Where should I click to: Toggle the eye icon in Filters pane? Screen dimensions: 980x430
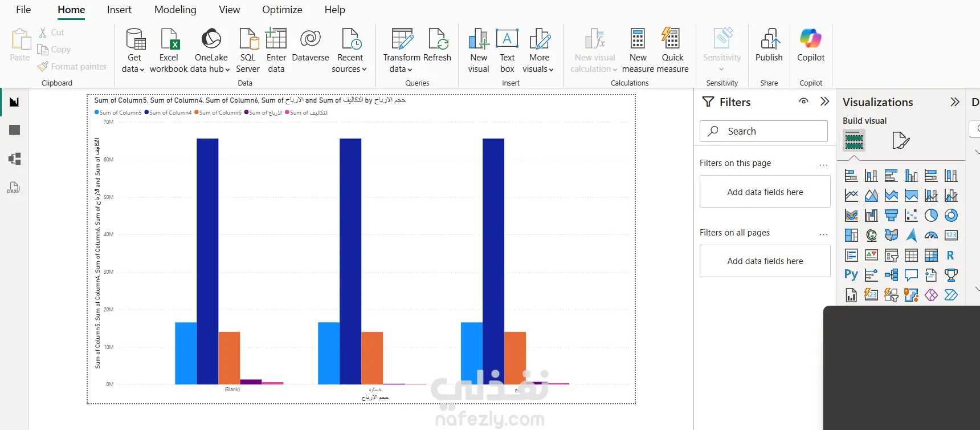pyautogui.click(x=803, y=102)
